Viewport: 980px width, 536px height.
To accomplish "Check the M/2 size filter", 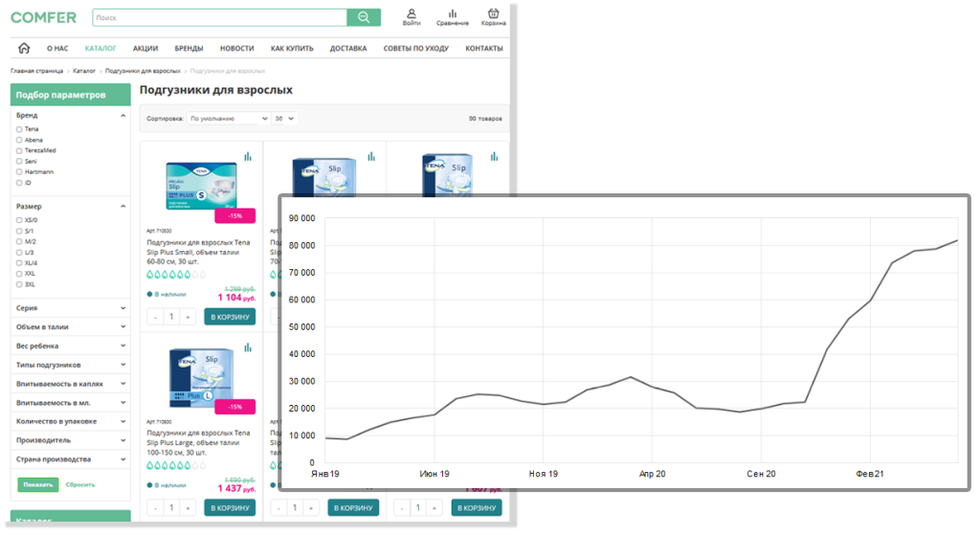I will coord(19,242).
